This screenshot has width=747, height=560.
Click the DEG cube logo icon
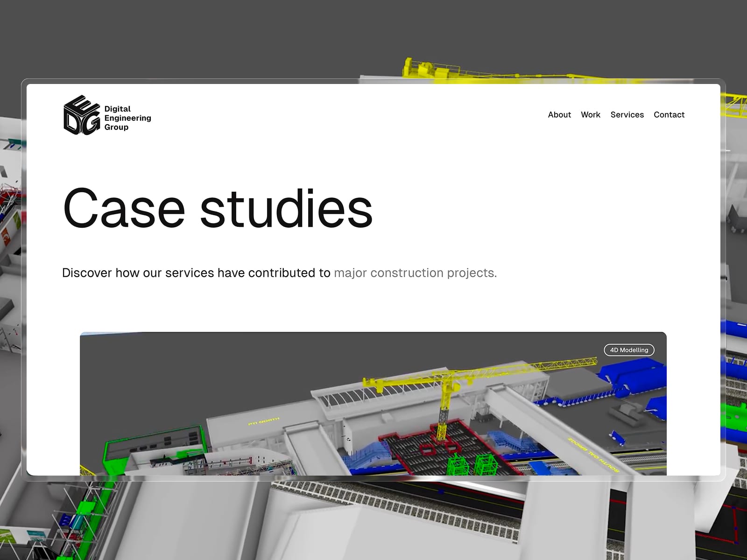82,115
